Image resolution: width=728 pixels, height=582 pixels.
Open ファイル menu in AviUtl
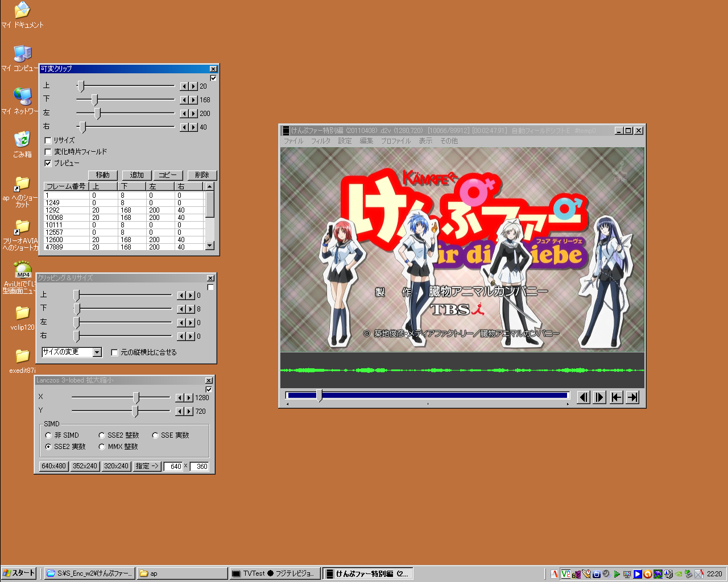(293, 141)
